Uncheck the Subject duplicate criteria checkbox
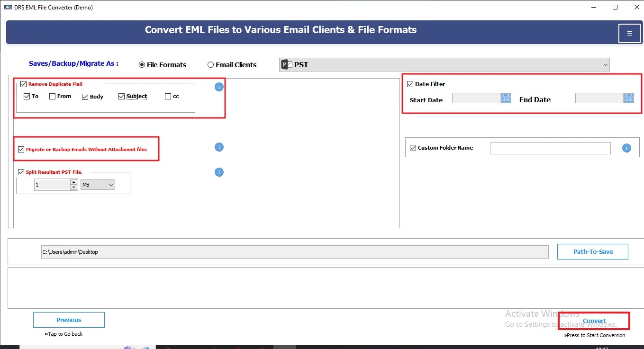The width and height of the screenshot is (644, 349). pos(122,97)
